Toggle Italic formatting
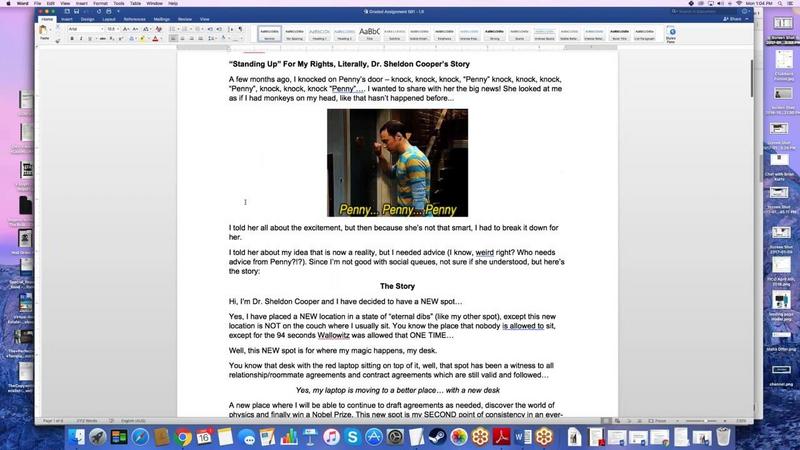 point(81,38)
